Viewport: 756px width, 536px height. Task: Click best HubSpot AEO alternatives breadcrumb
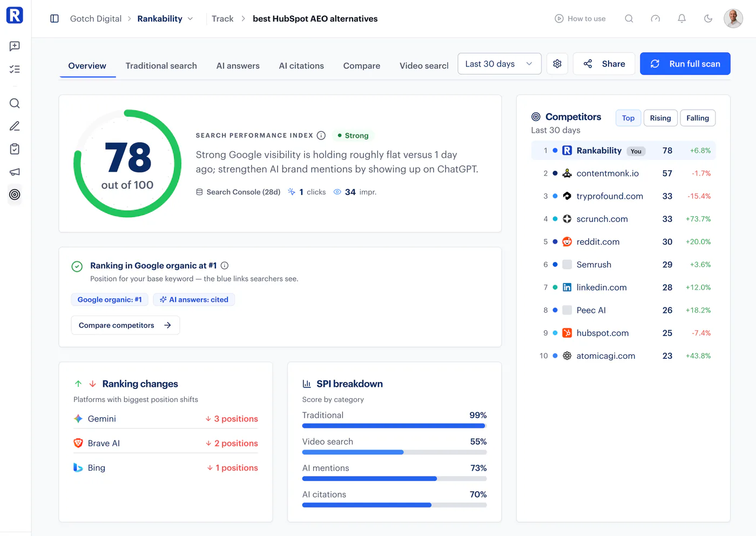pos(315,19)
